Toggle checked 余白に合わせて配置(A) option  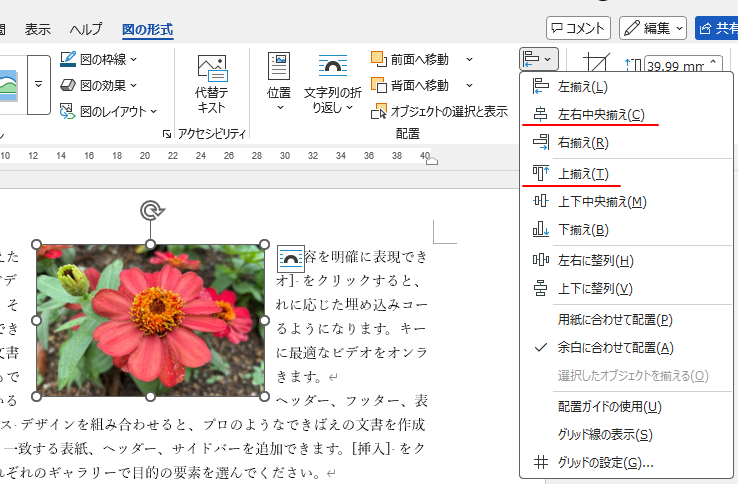pos(626,347)
